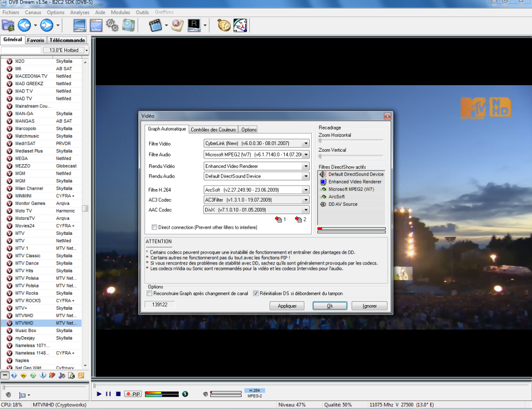Adjust the Zoom Horizontal slider
This screenshot has width=532, height=409.
point(351,140)
